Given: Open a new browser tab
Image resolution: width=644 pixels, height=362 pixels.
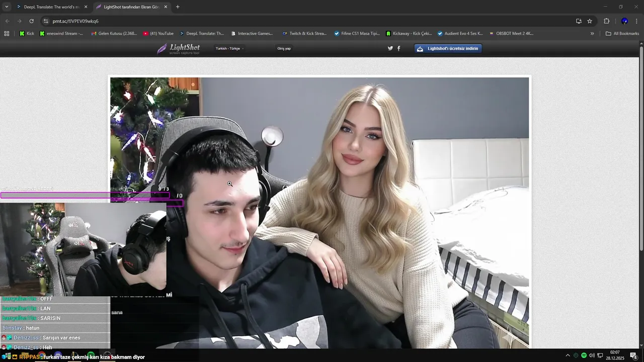Looking at the screenshot, I should (x=178, y=7).
